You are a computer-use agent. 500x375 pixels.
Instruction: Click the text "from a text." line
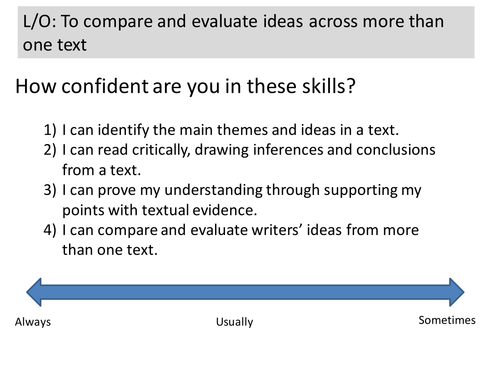point(102,170)
